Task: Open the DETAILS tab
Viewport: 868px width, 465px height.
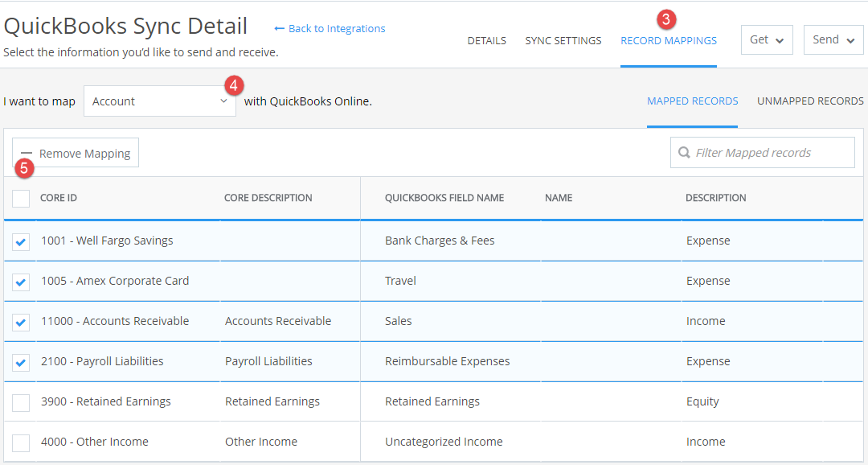Action: pos(486,40)
